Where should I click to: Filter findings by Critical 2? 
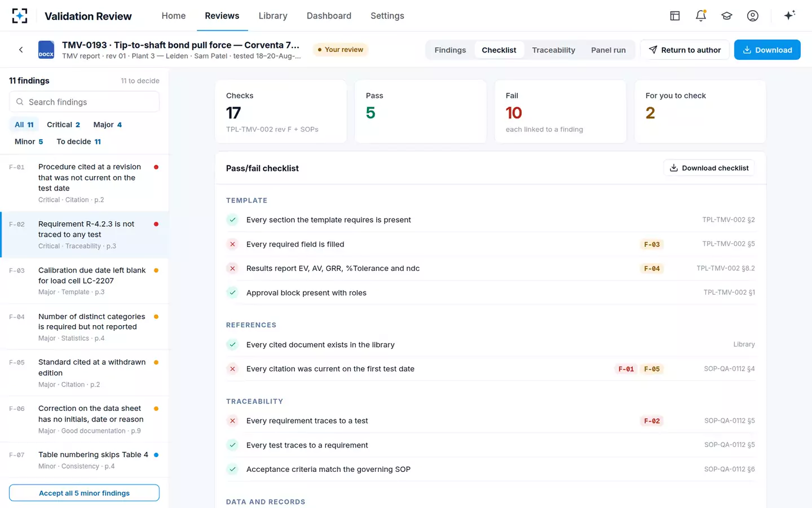[x=63, y=125]
